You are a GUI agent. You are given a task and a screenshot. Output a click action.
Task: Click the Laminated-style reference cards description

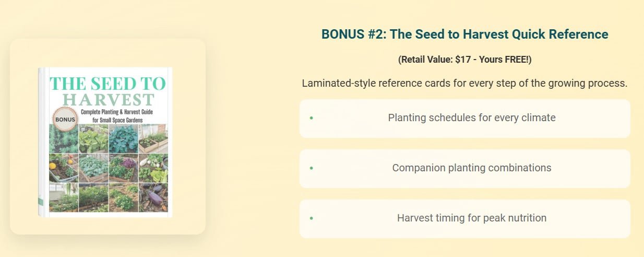point(464,84)
